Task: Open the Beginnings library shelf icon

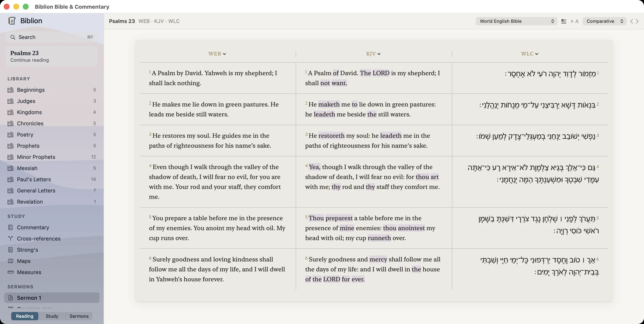Action: click(x=11, y=90)
